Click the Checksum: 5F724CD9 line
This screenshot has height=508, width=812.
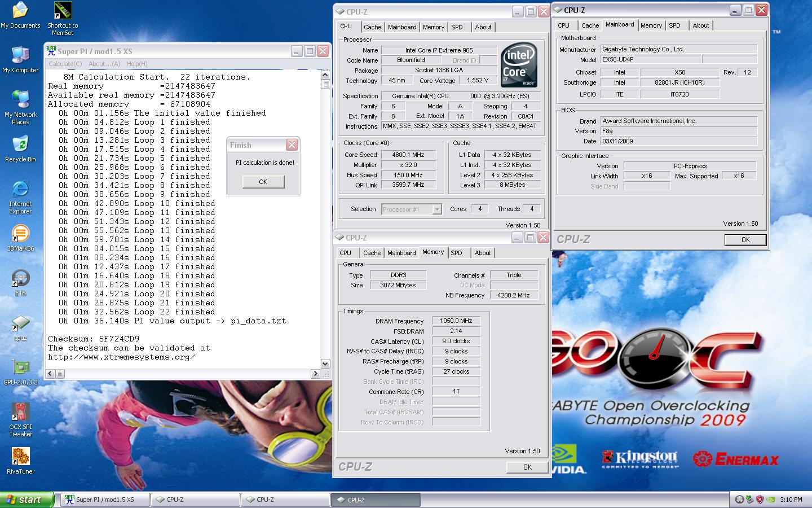[94, 339]
